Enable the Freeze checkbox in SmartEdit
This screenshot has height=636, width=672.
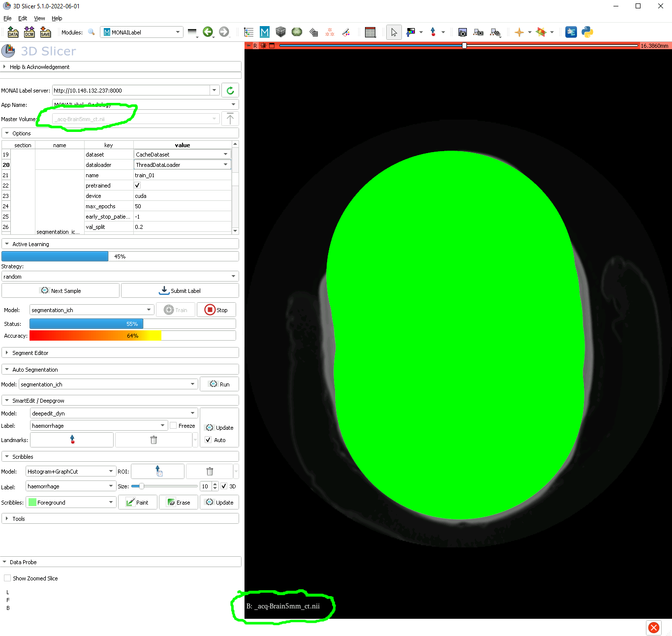tap(173, 425)
